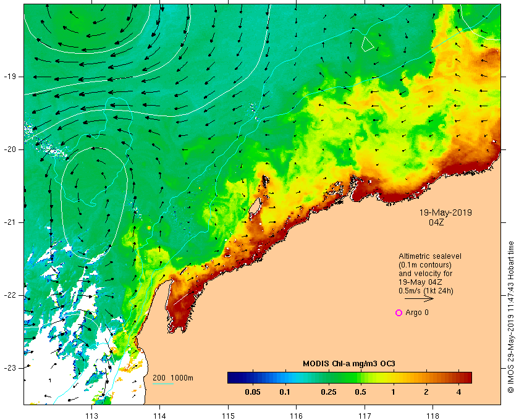Image resolution: width=519 pixels, height=420 pixels.
Task: Click the dark blue end of colorbar
Action: pyautogui.click(x=232, y=377)
